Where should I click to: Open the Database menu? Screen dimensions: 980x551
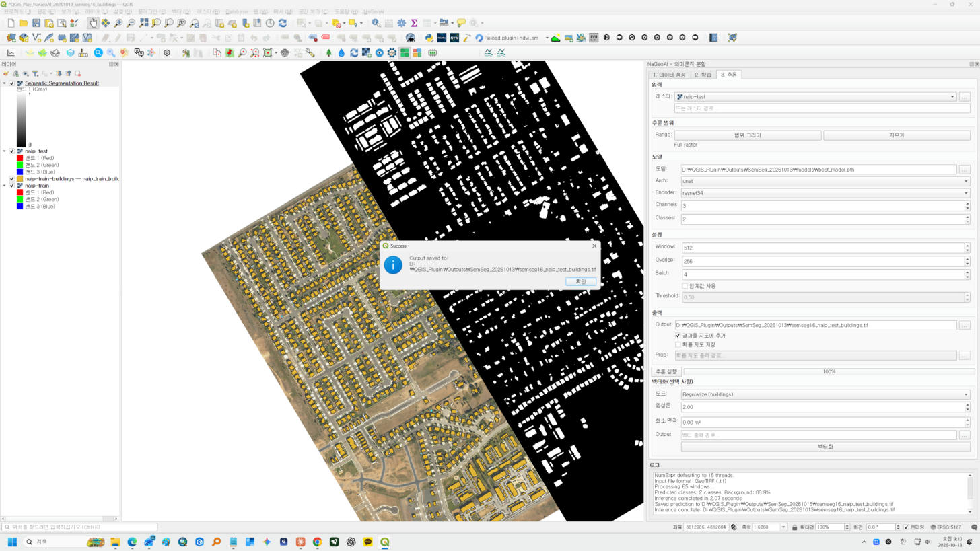[x=236, y=12]
